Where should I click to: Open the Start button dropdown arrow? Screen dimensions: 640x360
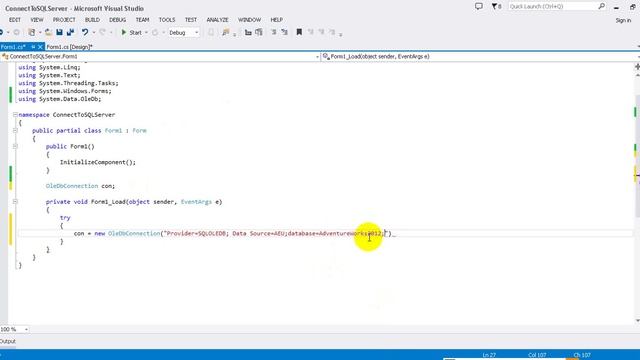146,32
